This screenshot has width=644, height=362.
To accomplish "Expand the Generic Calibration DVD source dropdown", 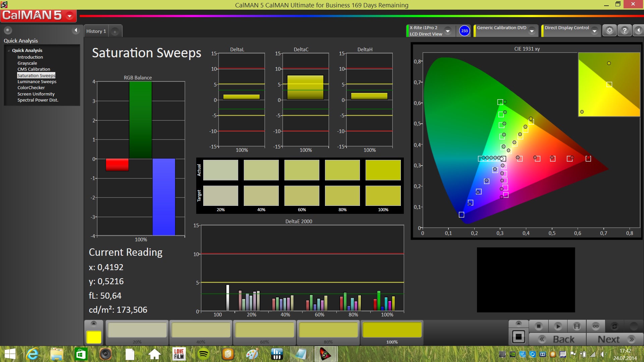I will [x=532, y=31].
